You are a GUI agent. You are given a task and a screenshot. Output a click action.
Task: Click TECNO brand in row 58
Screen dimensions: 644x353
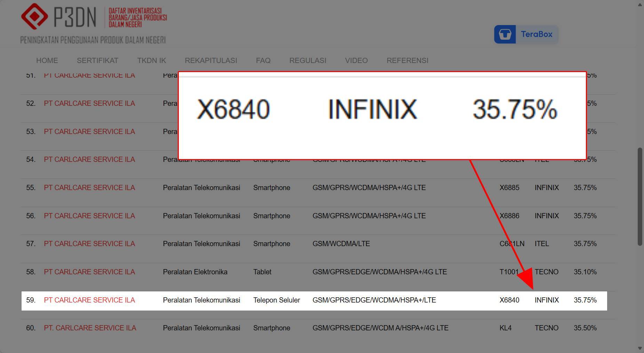(547, 272)
